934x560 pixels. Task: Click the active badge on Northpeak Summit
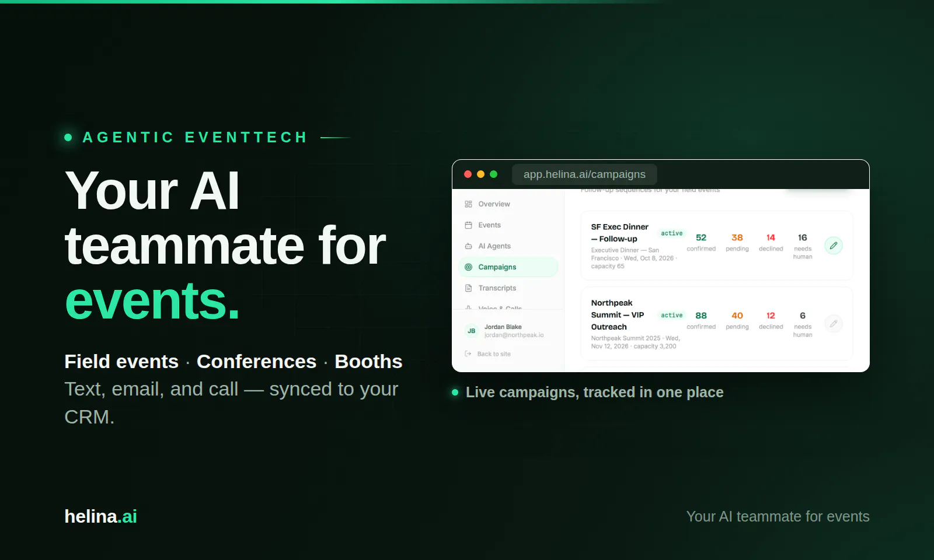point(671,316)
